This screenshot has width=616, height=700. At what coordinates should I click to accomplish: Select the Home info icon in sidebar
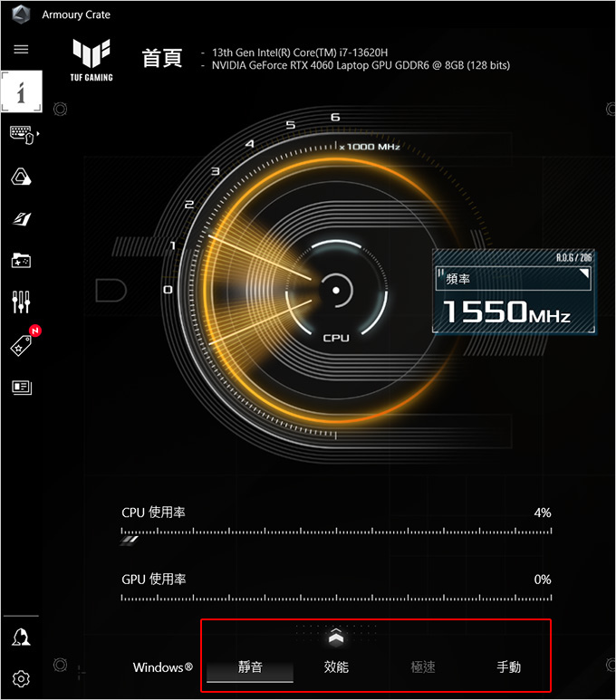point(22,91)
